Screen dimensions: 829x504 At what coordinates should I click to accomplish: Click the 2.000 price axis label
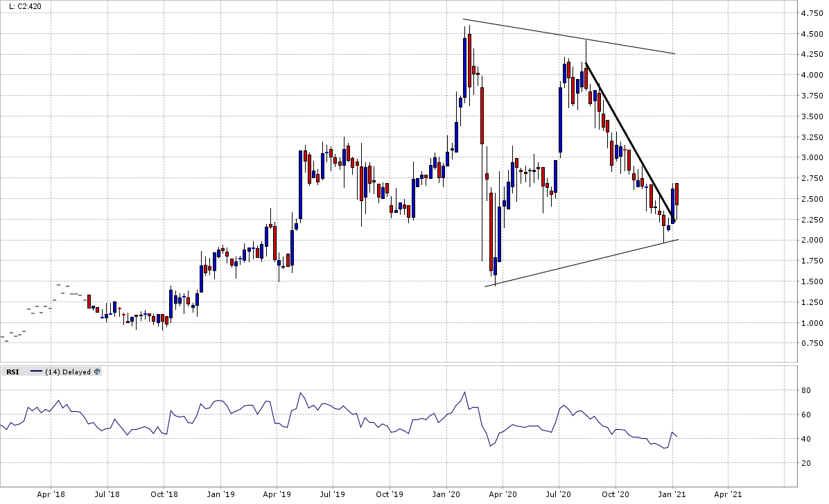[812, 240]
